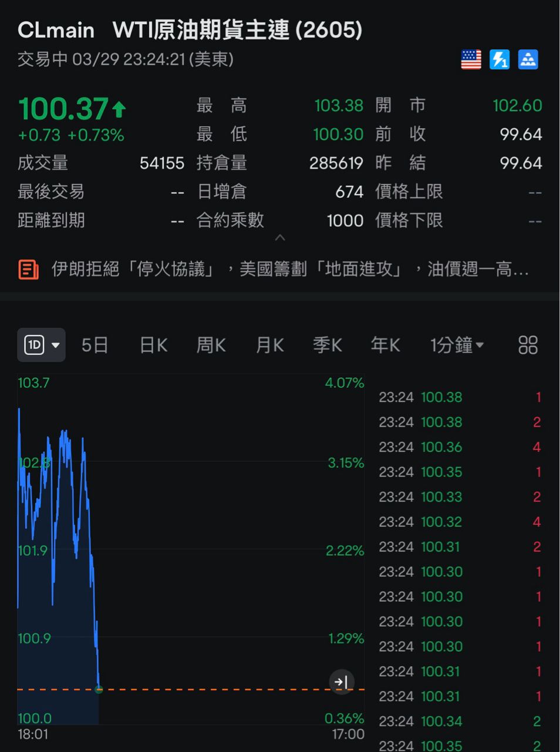Screen dimensions: 560x752
Task: Expand the 1分鐘 interval dropdown
Action: (457, 345)
